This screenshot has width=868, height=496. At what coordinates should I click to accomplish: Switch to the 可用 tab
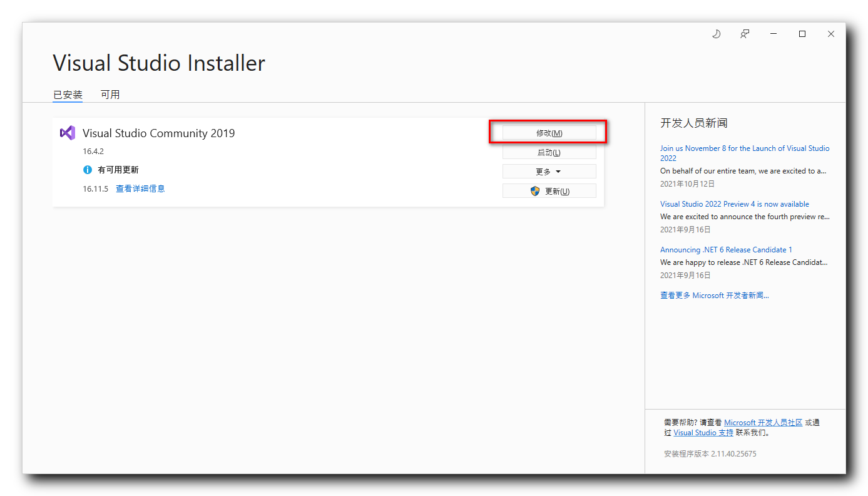tap(110, 95)
